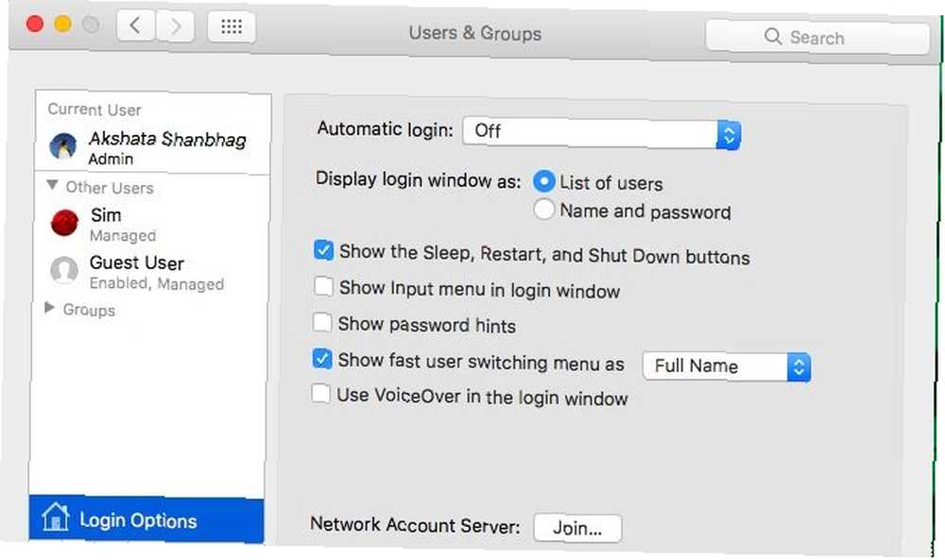The image size is (945, 560).
Task: Open the Automatic login dropdown
Action: 601,132
